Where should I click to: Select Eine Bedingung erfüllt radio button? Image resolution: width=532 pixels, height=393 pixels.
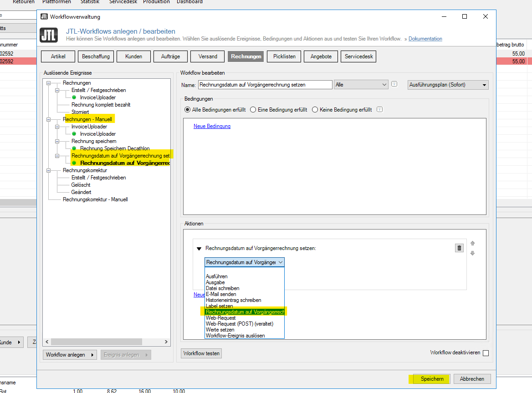[253, 110]
